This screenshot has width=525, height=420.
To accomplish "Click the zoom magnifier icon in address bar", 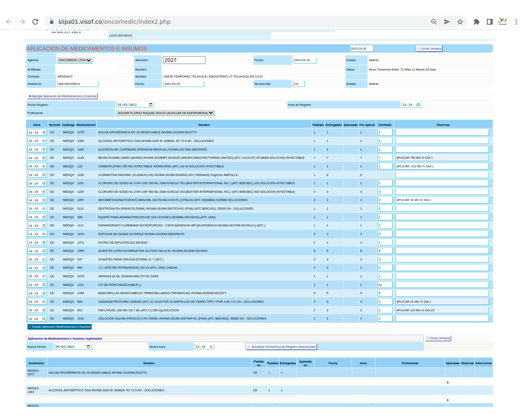I will [x=434, y=22].
